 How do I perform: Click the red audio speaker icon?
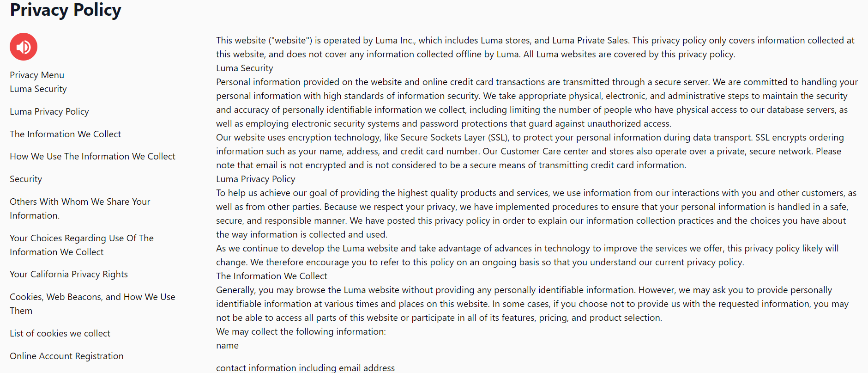[x=24, y=47]
